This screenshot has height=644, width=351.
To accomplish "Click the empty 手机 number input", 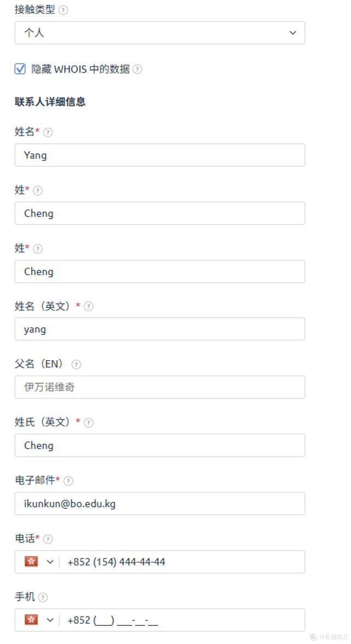I will point(181,620).
